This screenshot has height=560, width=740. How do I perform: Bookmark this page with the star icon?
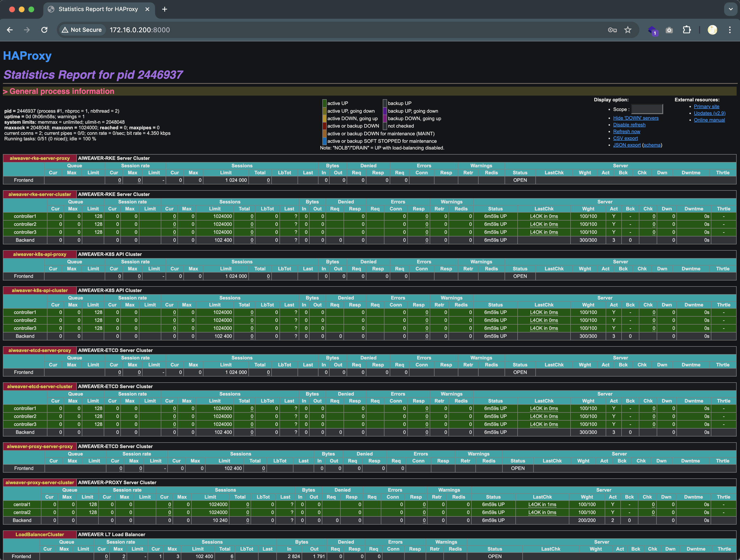tap(628, 30)
